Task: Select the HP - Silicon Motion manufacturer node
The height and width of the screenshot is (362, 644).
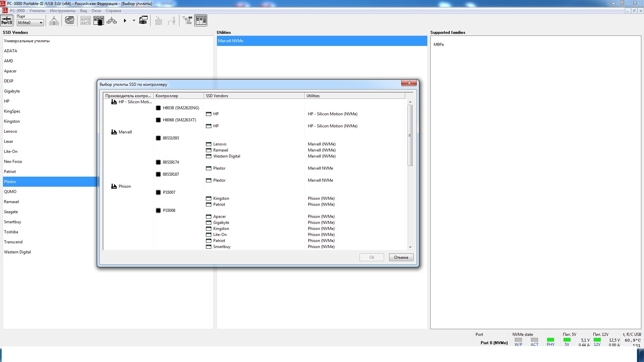Action: (x=135, y=102)
